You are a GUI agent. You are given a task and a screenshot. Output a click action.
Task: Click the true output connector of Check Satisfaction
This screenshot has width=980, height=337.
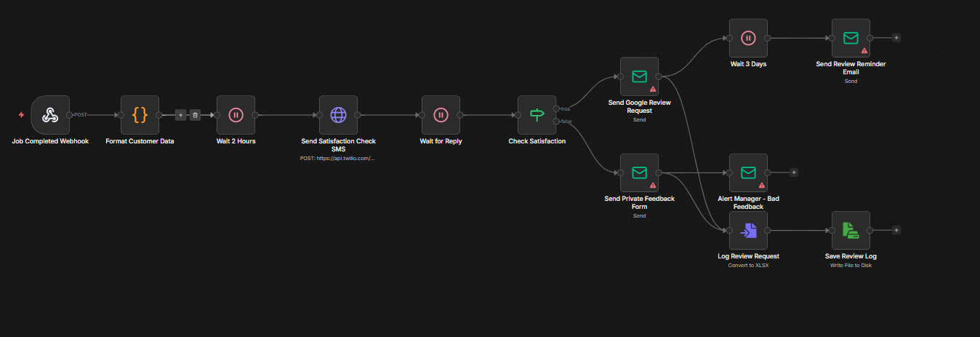click(556, 108)
